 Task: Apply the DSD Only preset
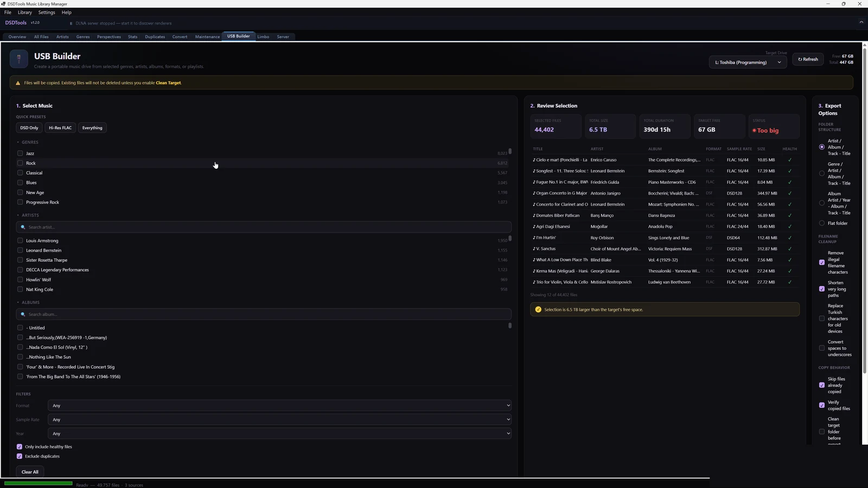point(29,128)
